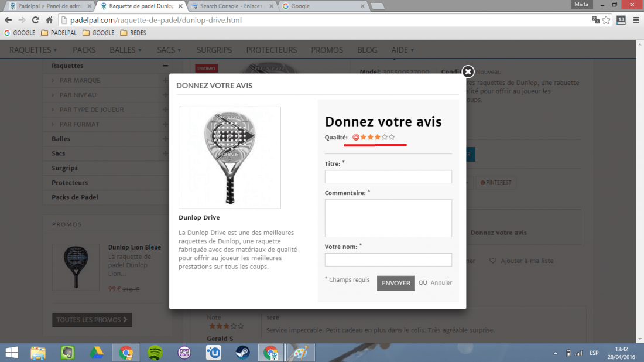644x362 pixels.
Task: Open GOG.com taskbar icon
Action: pos(184,353)
